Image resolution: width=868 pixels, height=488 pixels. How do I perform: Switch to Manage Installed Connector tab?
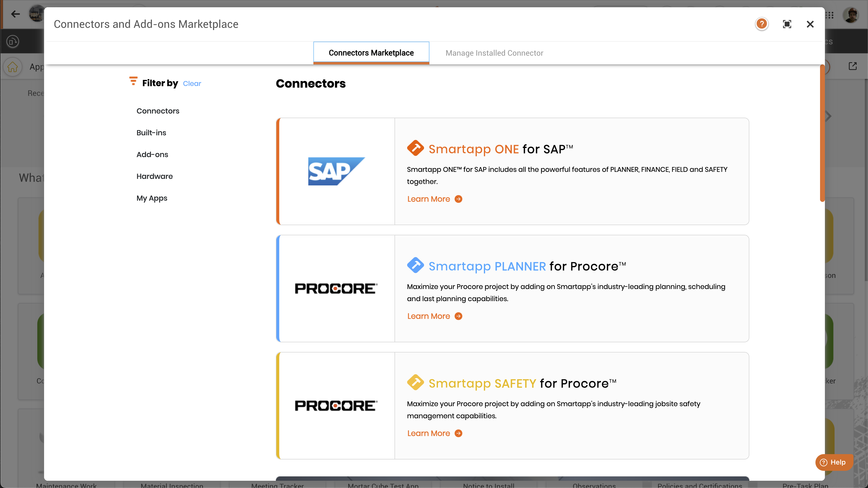[494, 53]
